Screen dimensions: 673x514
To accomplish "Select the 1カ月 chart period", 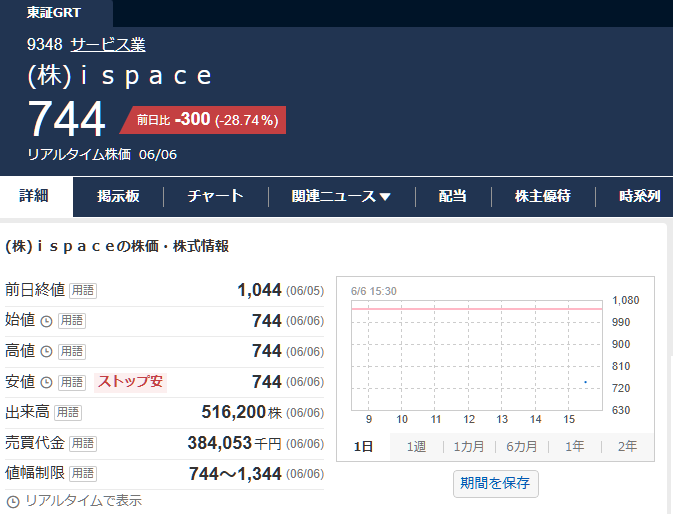I will 469,447.
